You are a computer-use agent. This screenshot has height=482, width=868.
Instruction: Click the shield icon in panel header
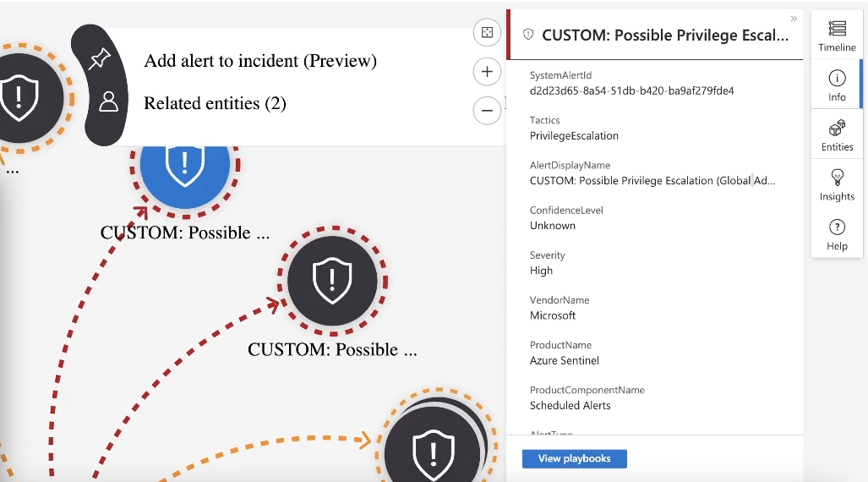pyautogui.click(x=528, y=35)
